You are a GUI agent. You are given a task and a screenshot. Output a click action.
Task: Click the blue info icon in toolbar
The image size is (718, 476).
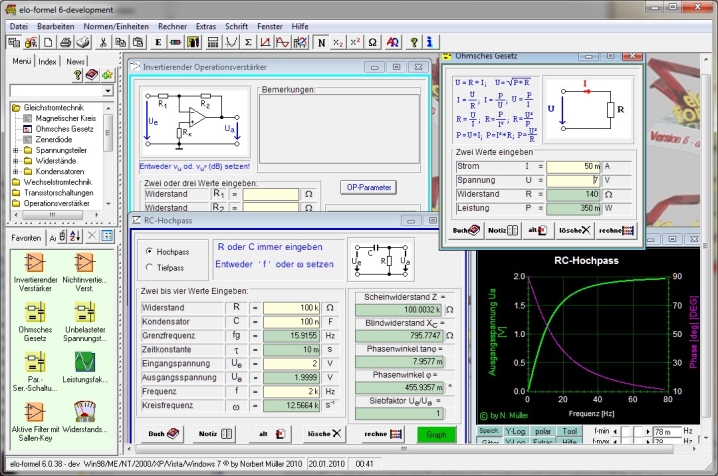coord(428,43)
